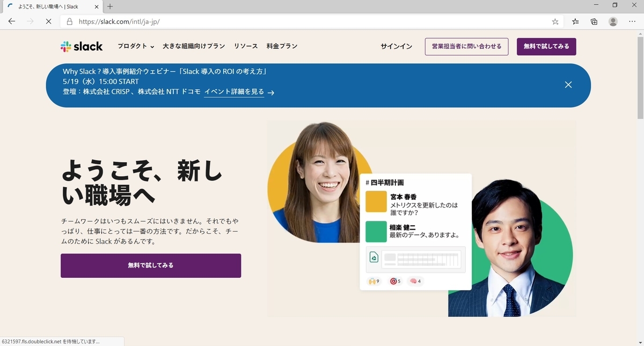The width and height of the screenshot is (644, 346).
Task: Click the Google Sheets file icon in card
Action: coord(374,257)
